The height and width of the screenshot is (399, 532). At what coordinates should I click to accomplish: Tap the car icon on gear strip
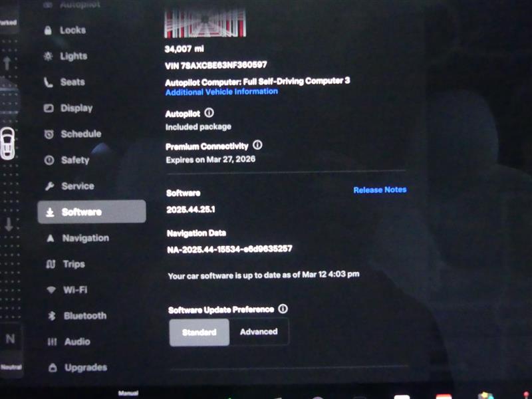7,142
